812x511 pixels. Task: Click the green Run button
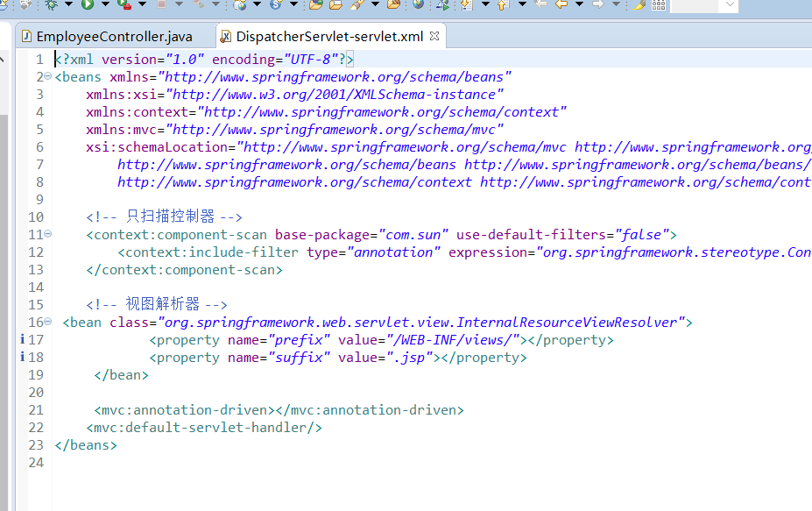88,4
